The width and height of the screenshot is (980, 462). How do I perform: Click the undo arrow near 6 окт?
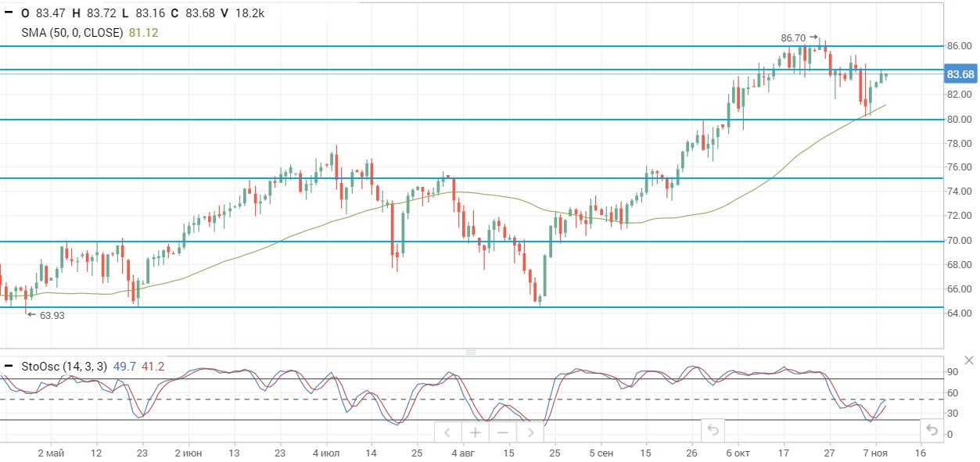coord(713,429)
